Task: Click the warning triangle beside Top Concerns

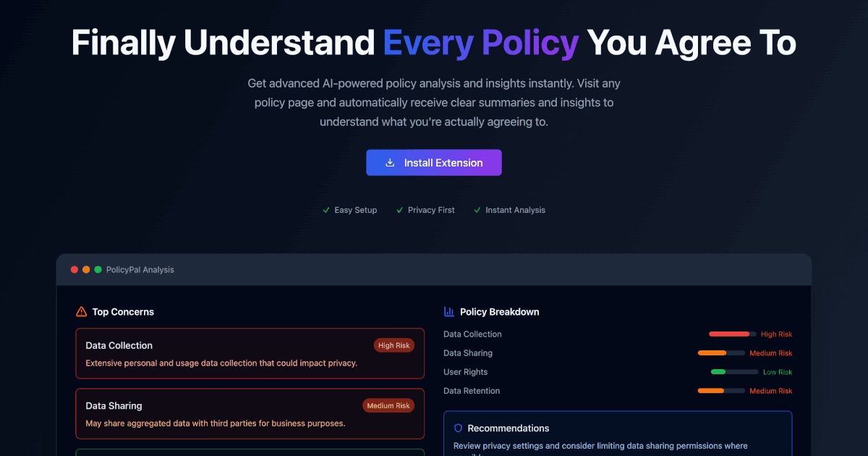Action: (x=80, y=311)
